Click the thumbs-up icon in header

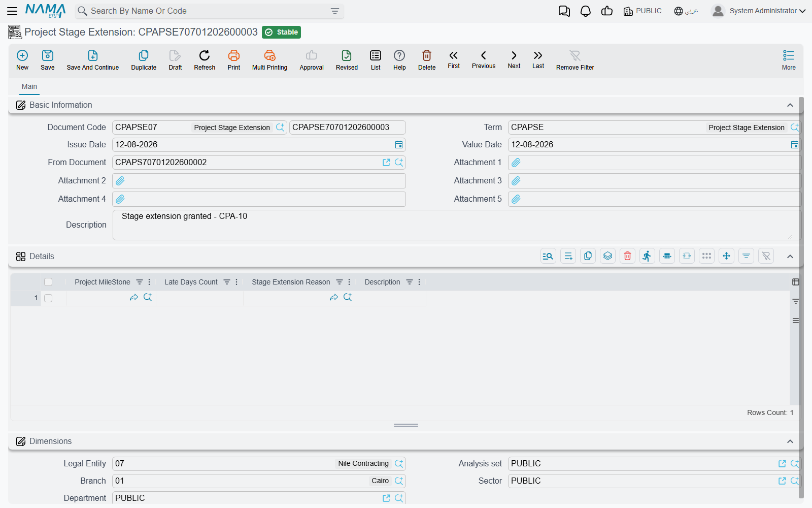point(607,11)
